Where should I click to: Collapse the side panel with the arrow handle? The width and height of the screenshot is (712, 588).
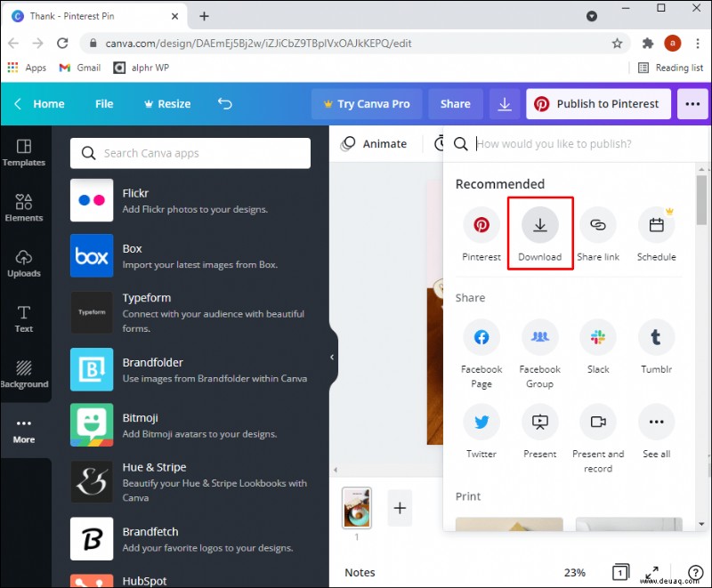pyautogui.click(x=332, y=357)
